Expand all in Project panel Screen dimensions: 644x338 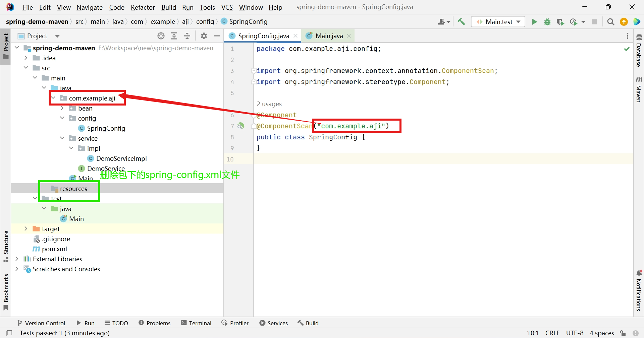pyautogui.click(x=174, y=36)
